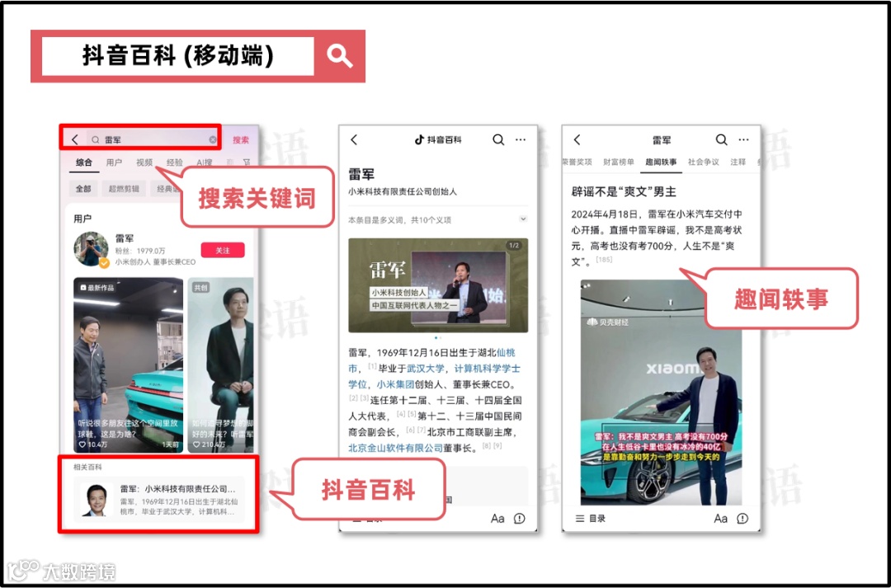Tap feedback icon beside Aa on 百科 page
The width and height of the screenshot is (891, 588).
point(520,518)
